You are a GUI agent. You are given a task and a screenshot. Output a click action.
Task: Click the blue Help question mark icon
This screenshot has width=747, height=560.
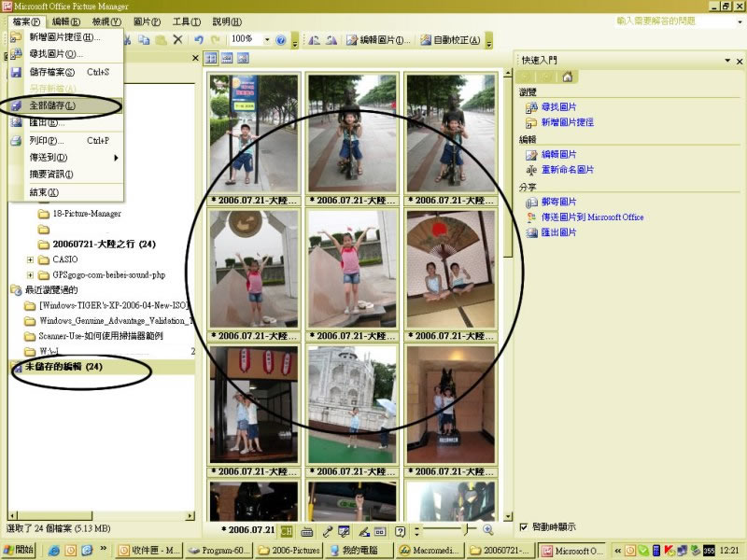click(x=281, y=40)
